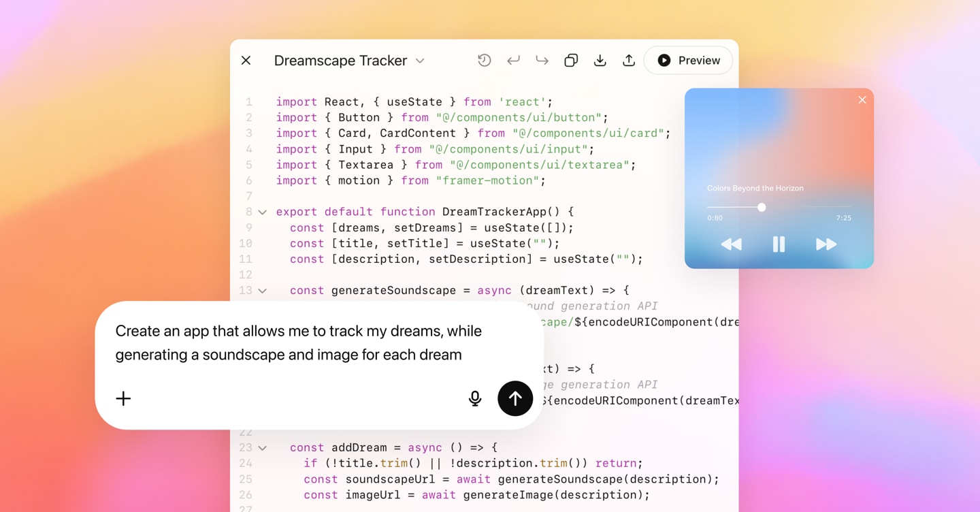Copy the code with the duplicate icon

click(x=570, y=60)
